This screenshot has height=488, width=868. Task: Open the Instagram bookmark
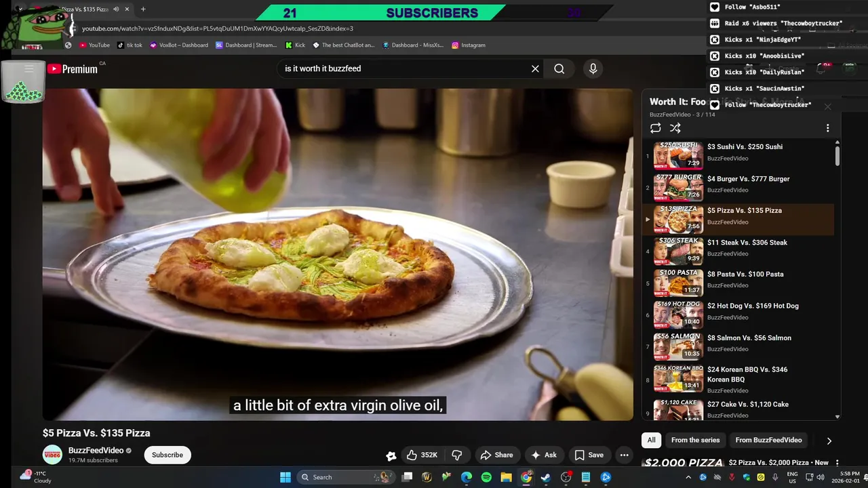point(468,45)
